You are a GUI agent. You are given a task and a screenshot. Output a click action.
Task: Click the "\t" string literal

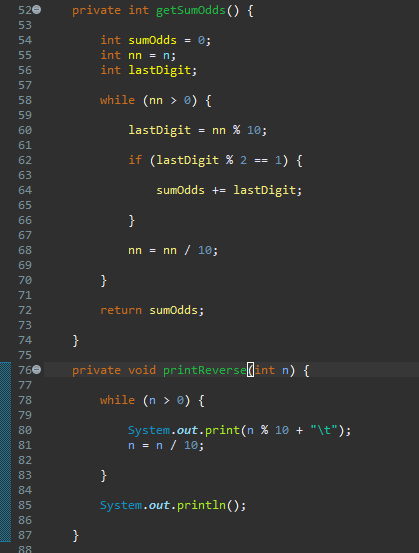tap(324, 430)
